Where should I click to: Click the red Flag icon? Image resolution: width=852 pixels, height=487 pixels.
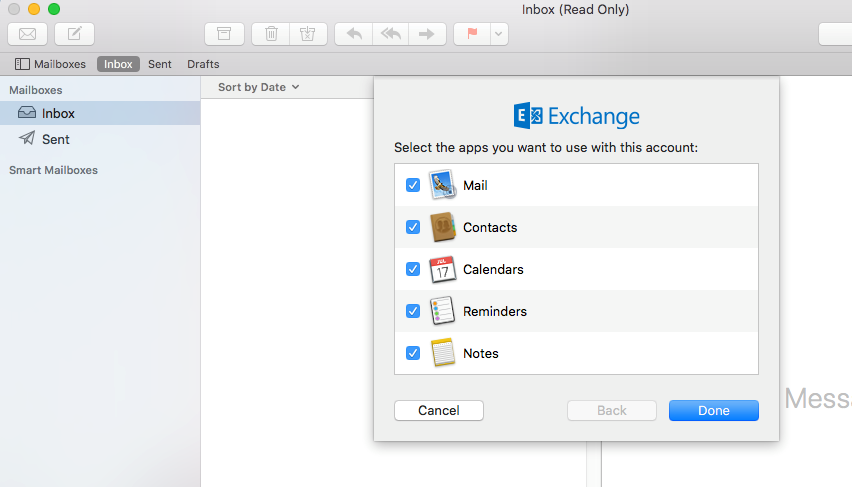(x=472, y=33)
